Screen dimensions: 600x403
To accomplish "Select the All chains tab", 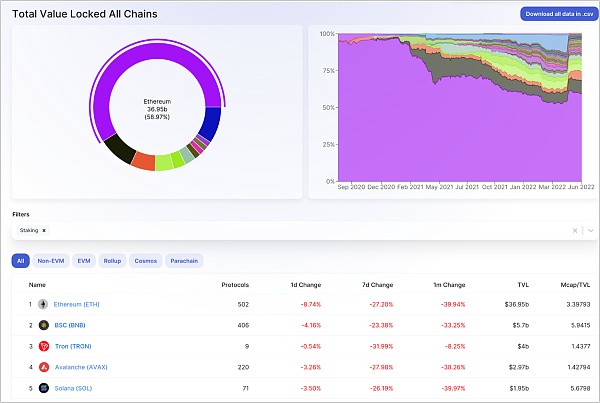I will 21,261.
